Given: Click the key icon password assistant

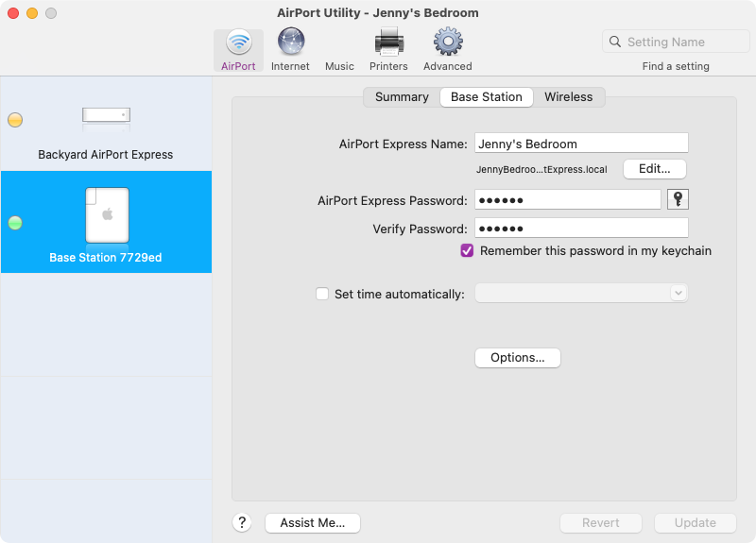Looking at the screenshot, I should [678, 199].
